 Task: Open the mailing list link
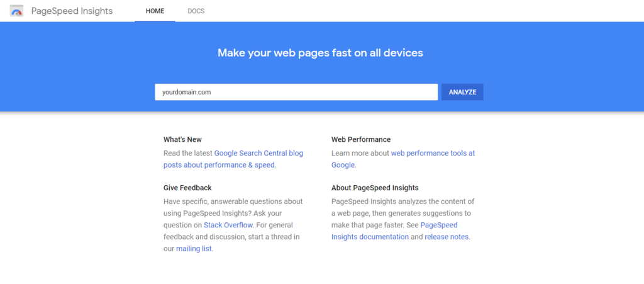[194, 249]
